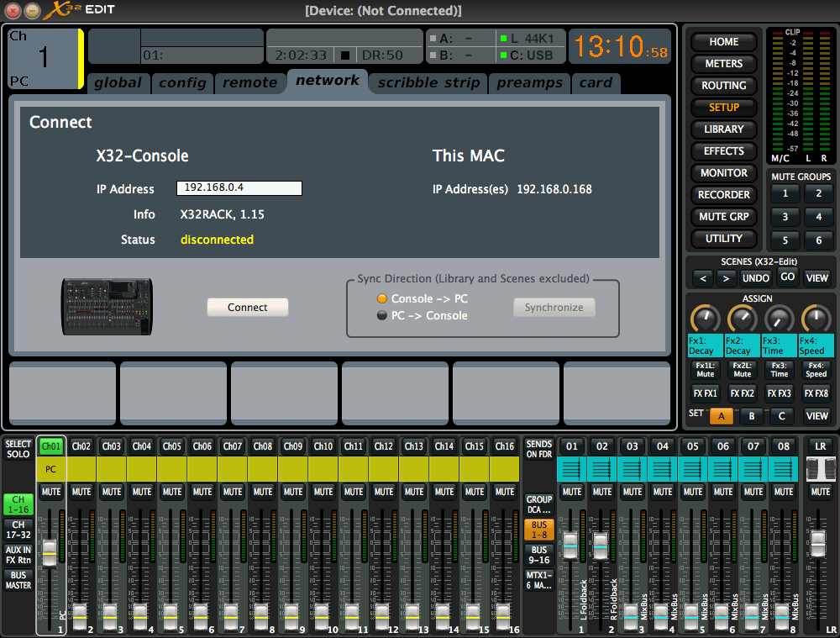
Task: Click the Connect button
Action: click(248, 307)
